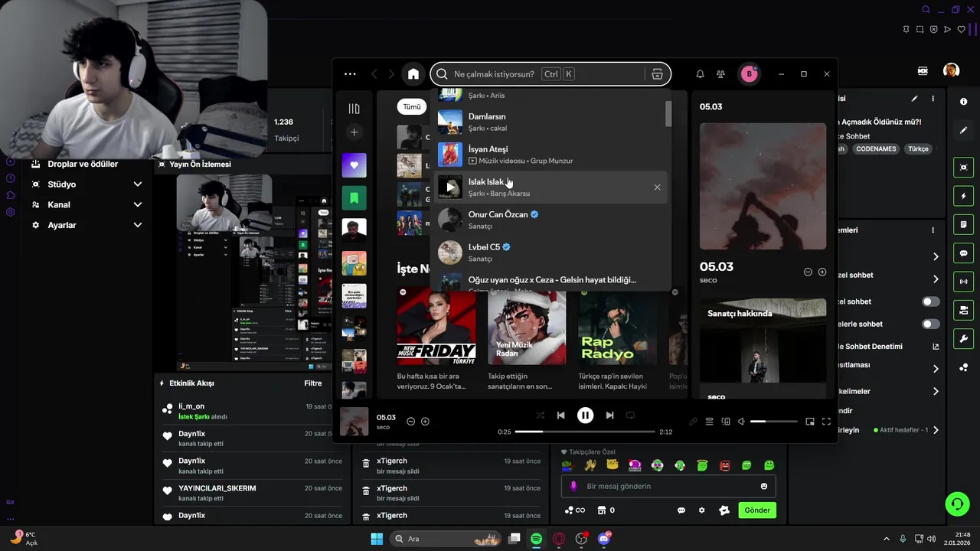Open Filtre in Etkinlik Akışı panel
980x551 pixels.
(x=312, y=383)
